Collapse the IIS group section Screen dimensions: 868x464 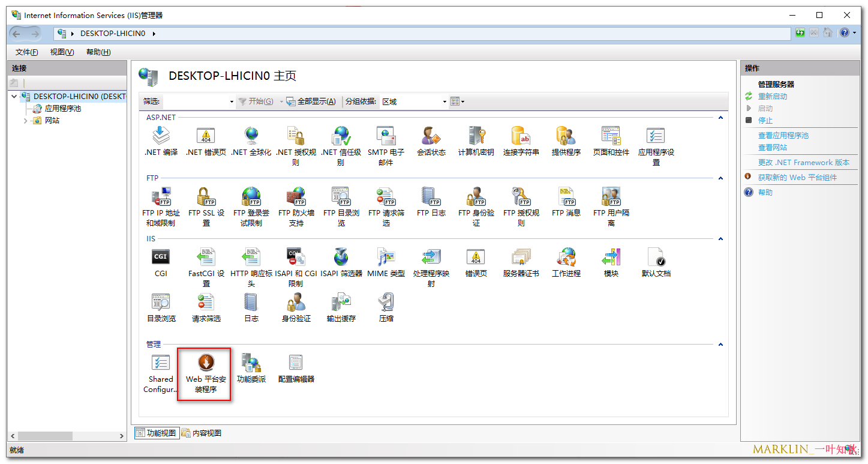(720, 239)
